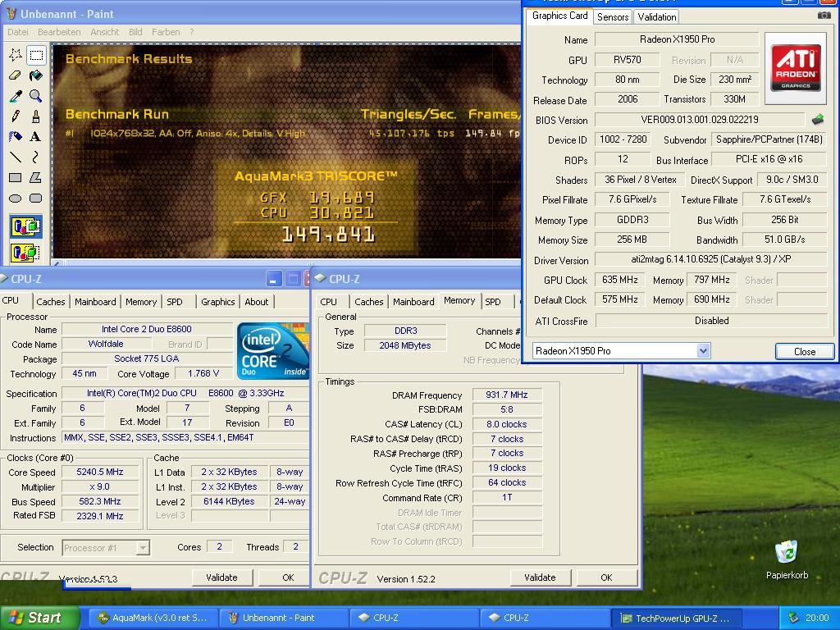Open the Memory tab in the processor CPU-Z window

click(x=141, y=302)
